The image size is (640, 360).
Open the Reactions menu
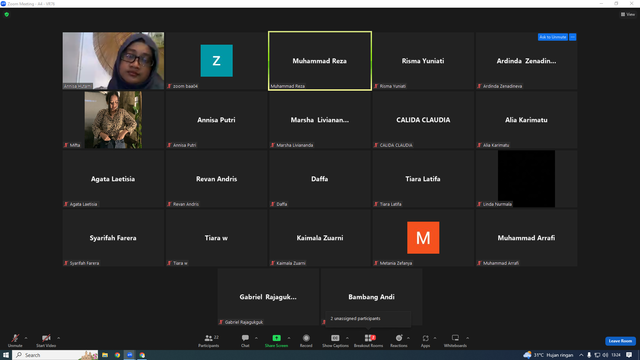tap(399, 340)
